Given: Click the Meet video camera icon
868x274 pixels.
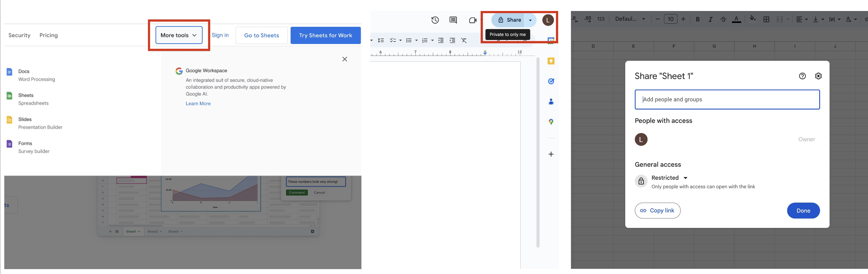Looking at the screenshot, I should pos(473,20).
